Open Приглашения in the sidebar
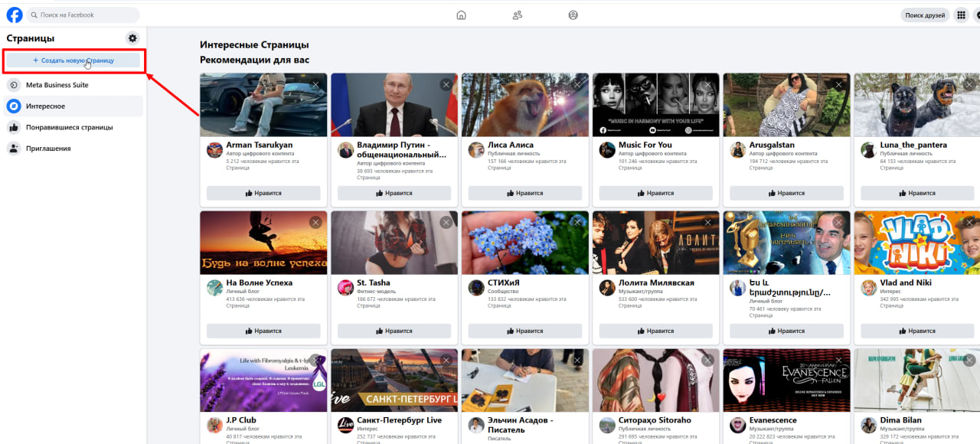Viewport: 980px width, 444px height. [48, 149]
